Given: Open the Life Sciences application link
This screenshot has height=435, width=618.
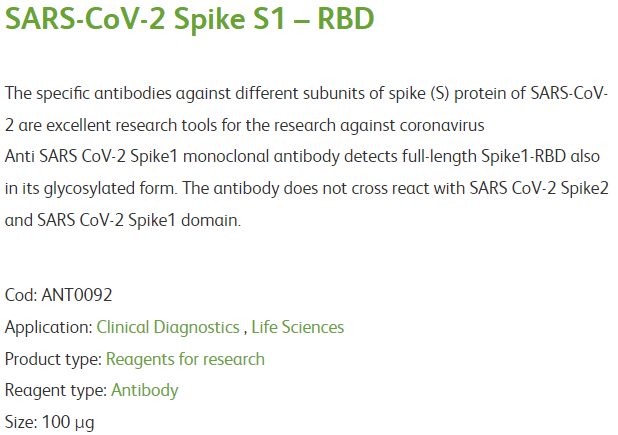Looking at the screenshot, I should click(x=298, y=327).
